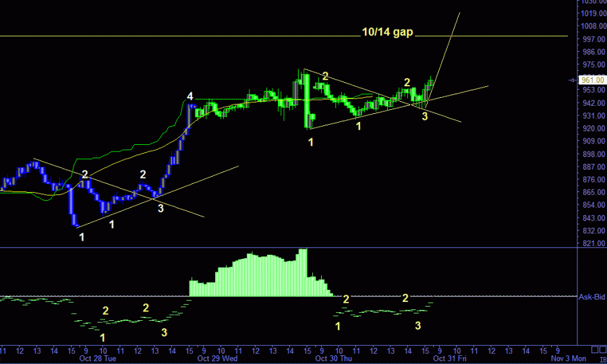This screenshot has width=607, height=364.
Task: Click the 1008.00 price axis value
Action: 594,26
